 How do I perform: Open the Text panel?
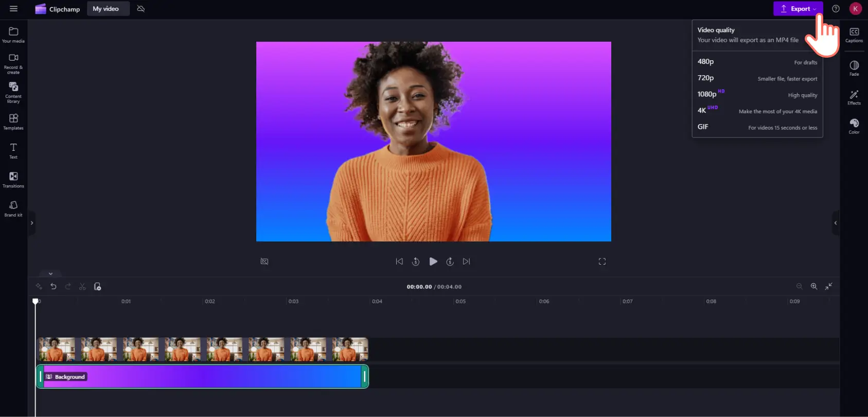coord(13,151)
